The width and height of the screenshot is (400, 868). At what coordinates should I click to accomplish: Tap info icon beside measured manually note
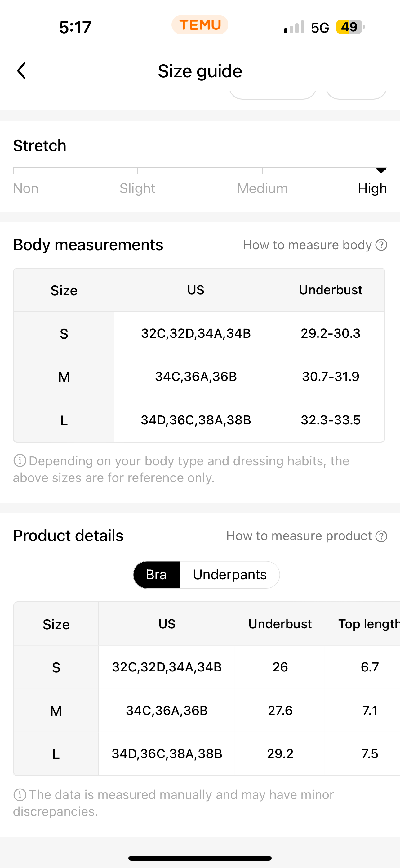(20, 794)
